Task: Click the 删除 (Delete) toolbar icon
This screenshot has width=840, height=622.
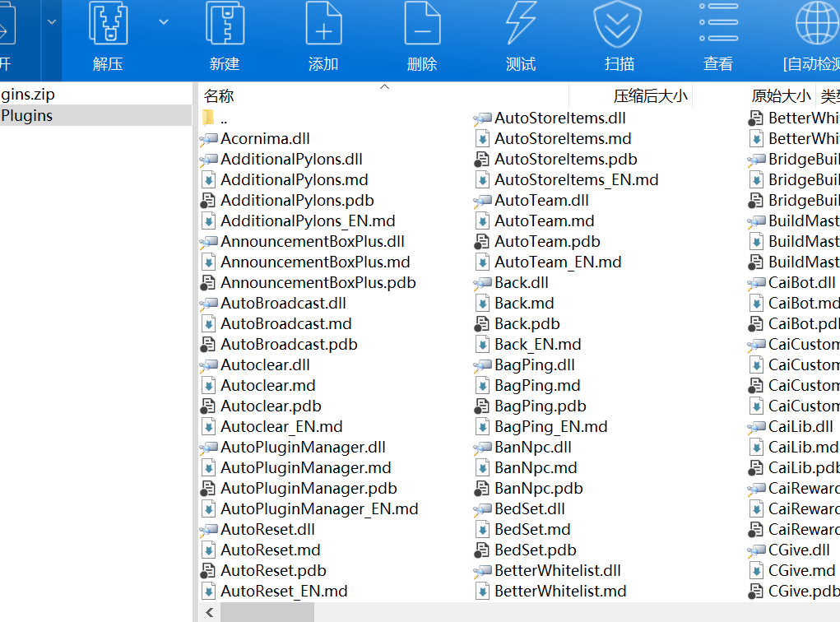Action: point(422,25)
